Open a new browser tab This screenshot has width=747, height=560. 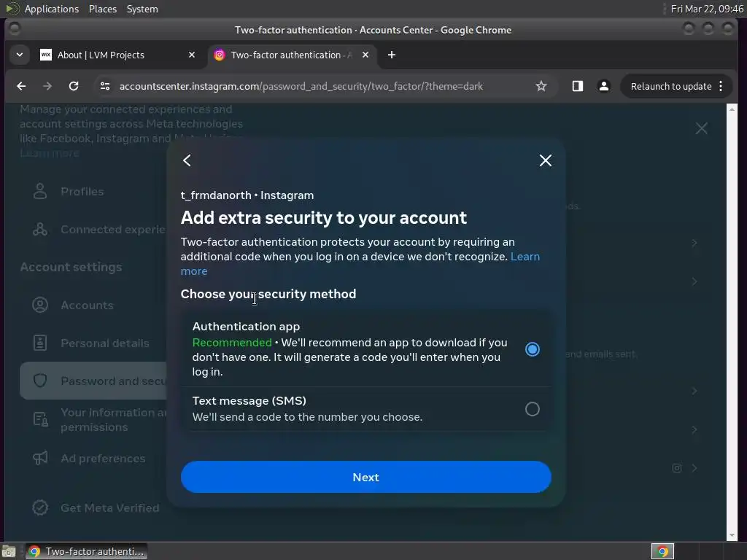tap(392, 55)
